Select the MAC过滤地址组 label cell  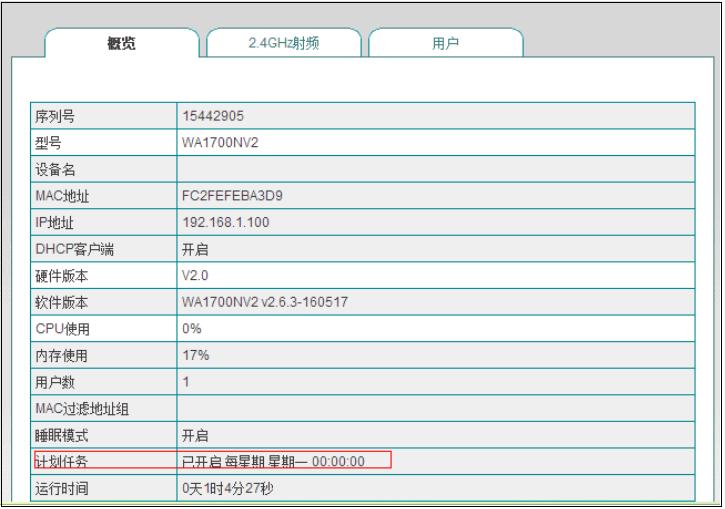pos(104,409)
